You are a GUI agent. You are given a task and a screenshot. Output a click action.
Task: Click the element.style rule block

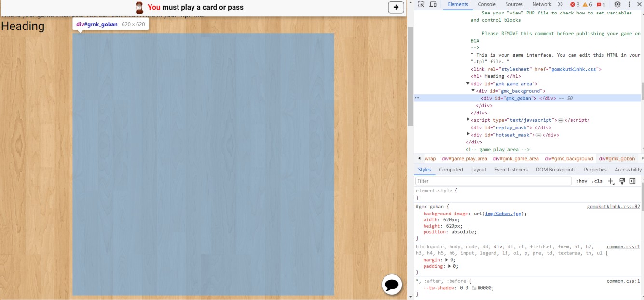coord(527,194)
